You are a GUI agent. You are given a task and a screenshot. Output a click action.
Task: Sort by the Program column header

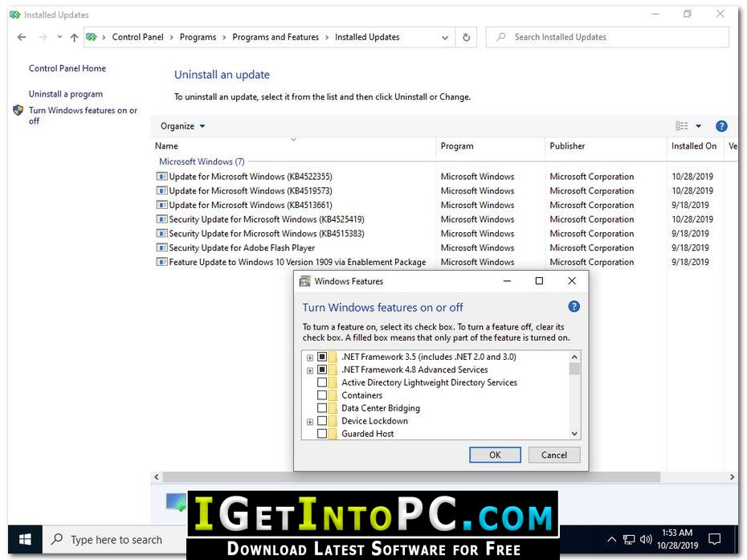pyautogui.click(x=490, y=146)
